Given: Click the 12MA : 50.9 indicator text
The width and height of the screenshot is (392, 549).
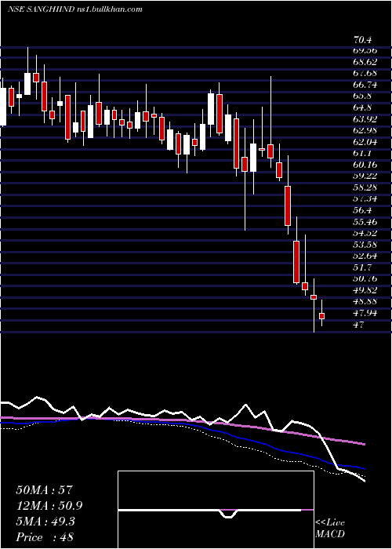Looking at the screenshot, I should 49,506.
